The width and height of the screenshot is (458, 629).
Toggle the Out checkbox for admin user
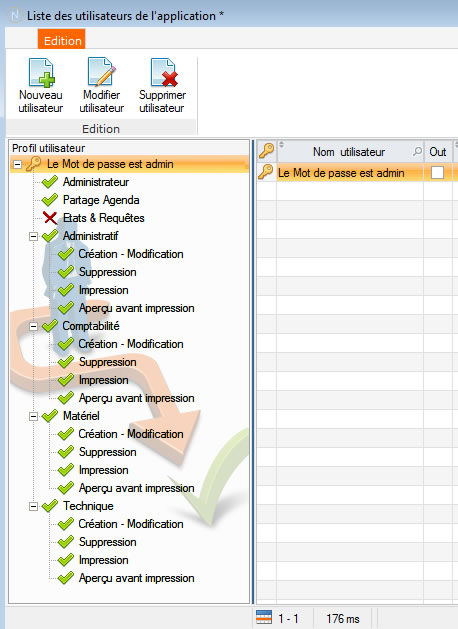pyautogui.click(x=437, y=172)
